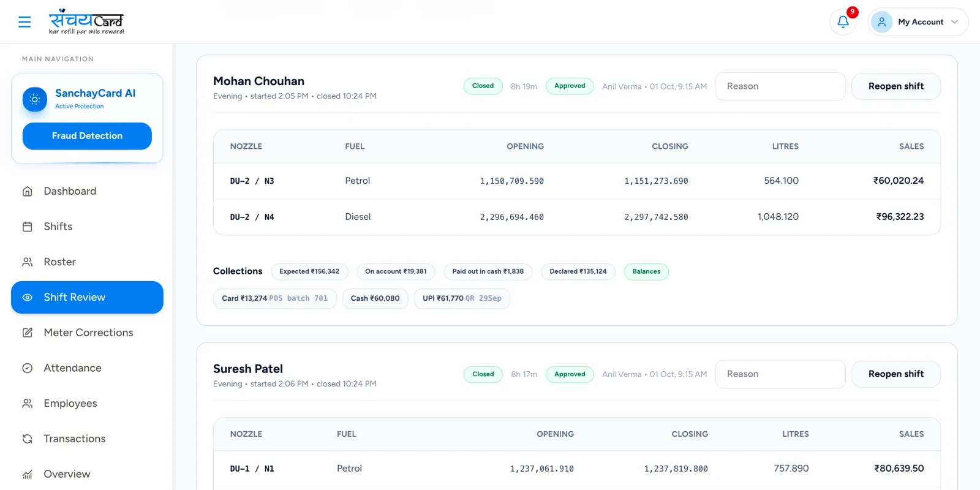Open Roster in the sidebar
The width and height of the screenshot is (980, 490).
click(x=87, y=262)
